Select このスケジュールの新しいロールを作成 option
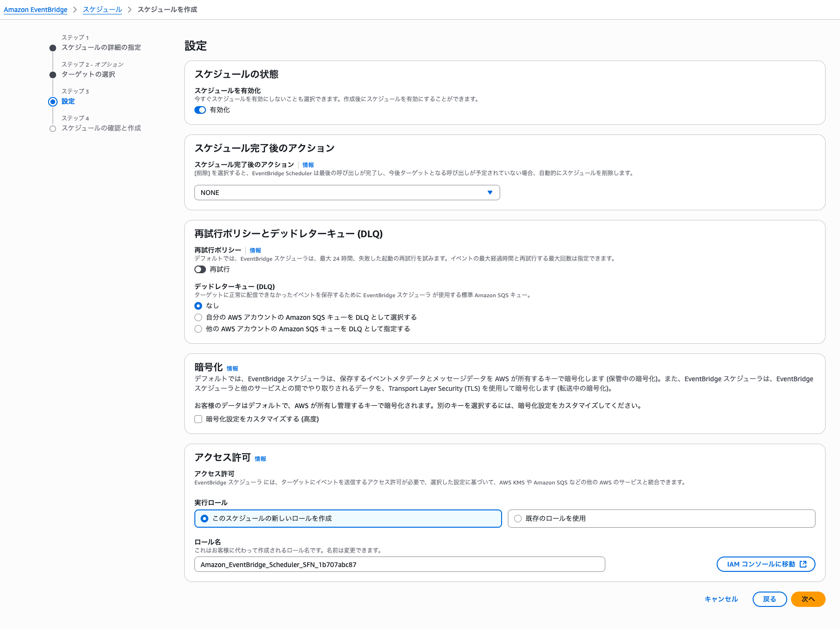The image size is (840, 629). [x=204, y=519]
